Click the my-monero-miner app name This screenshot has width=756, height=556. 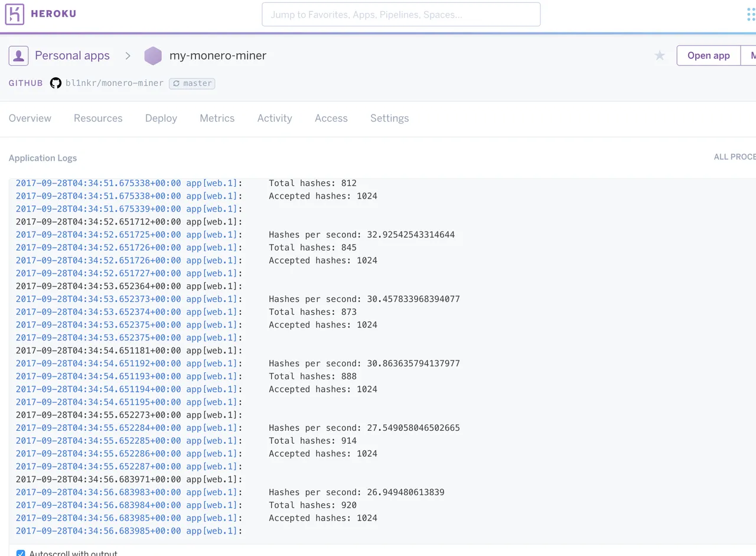(x=218, y=56)
